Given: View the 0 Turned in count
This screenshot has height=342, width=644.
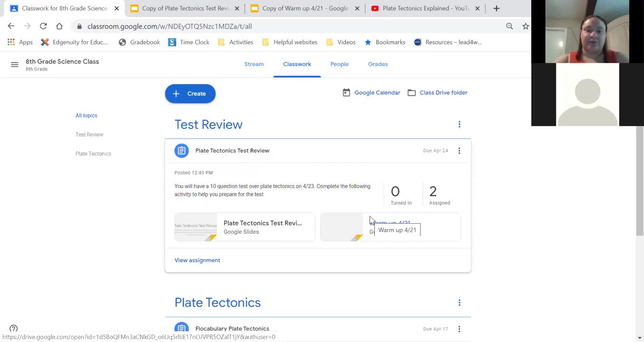Looking at the screenshot, I should coord(401,195).
